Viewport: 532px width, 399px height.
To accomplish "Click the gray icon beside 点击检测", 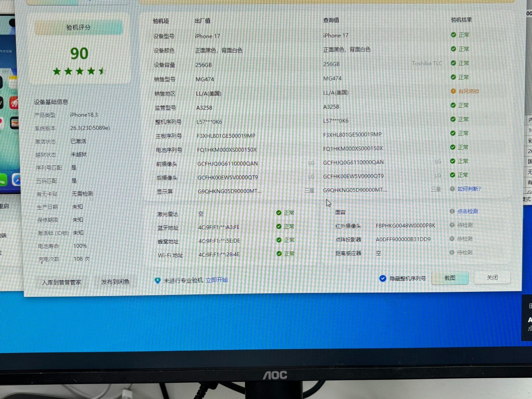I will click(452, 211).
